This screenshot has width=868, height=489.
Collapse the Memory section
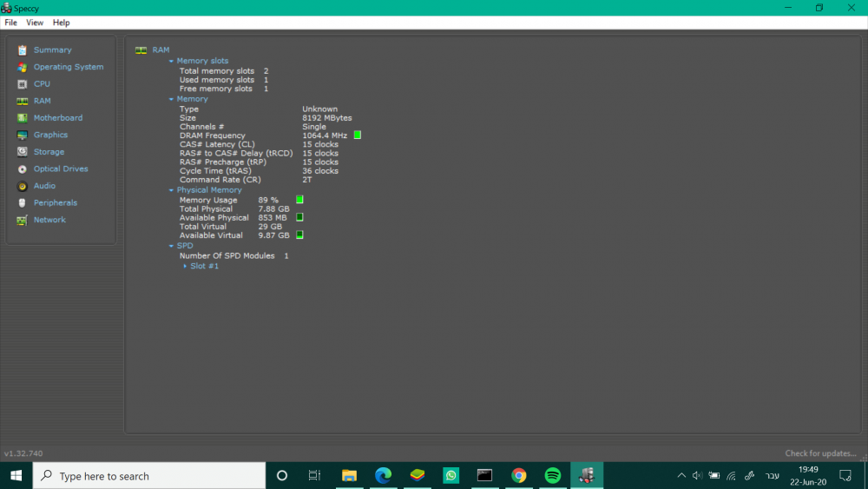[x=171, y=99]
